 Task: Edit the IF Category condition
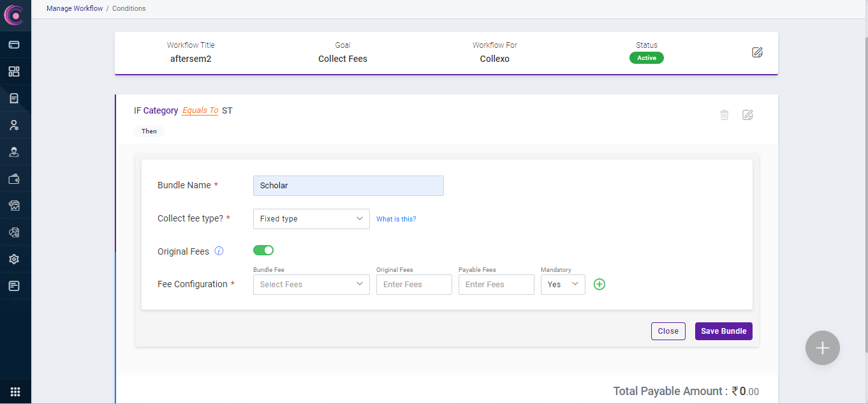click(x=747, y=115)
